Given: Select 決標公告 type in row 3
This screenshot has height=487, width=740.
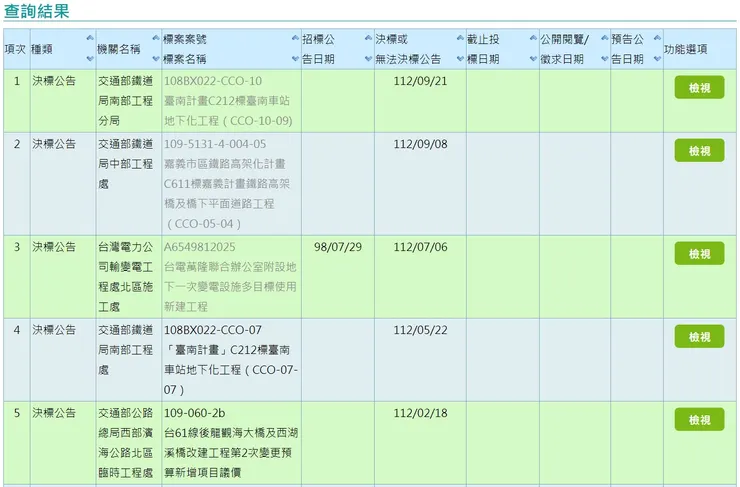Looking at the screenshot, I should tap(54, 247).
